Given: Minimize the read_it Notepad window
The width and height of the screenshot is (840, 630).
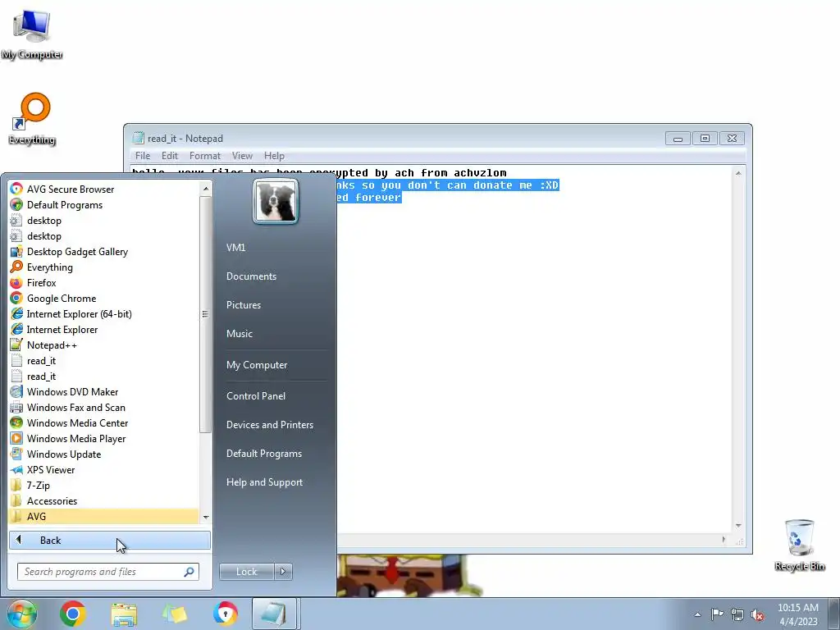Looking at the screenshot, I should (x=678, y=138).
